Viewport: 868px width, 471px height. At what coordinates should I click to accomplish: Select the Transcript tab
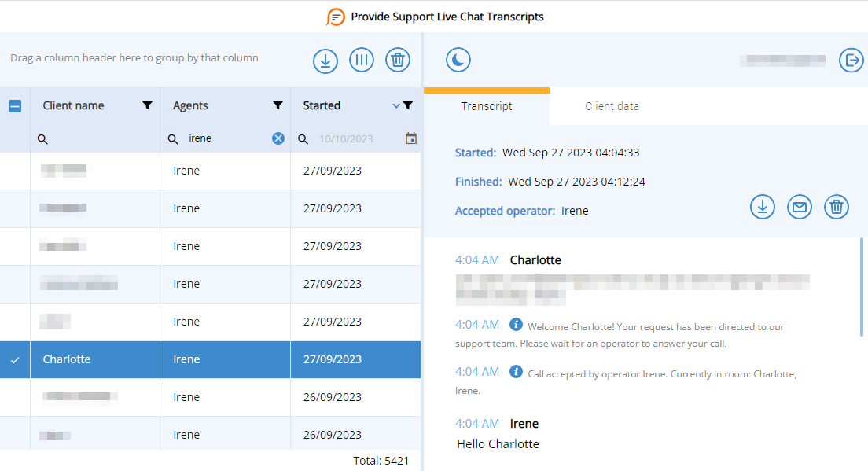(487, 106)
